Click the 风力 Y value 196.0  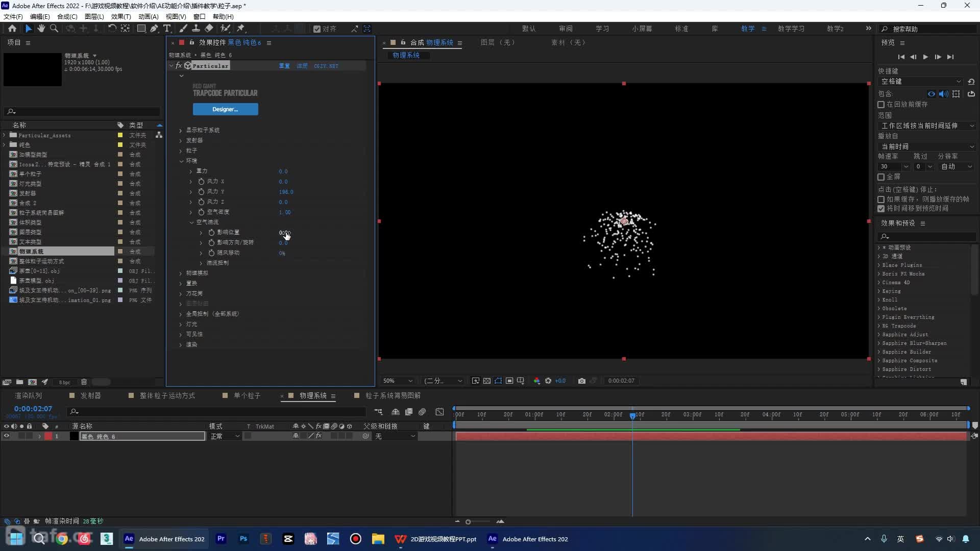click(286, 192)
